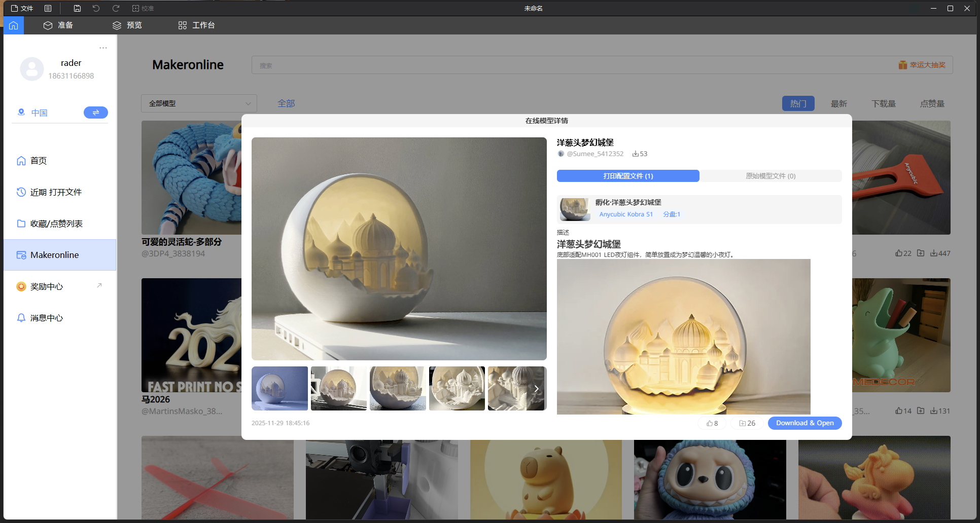Open 消息中心 in the sidebar
The image size is (980, 523).
click(60, 318)
